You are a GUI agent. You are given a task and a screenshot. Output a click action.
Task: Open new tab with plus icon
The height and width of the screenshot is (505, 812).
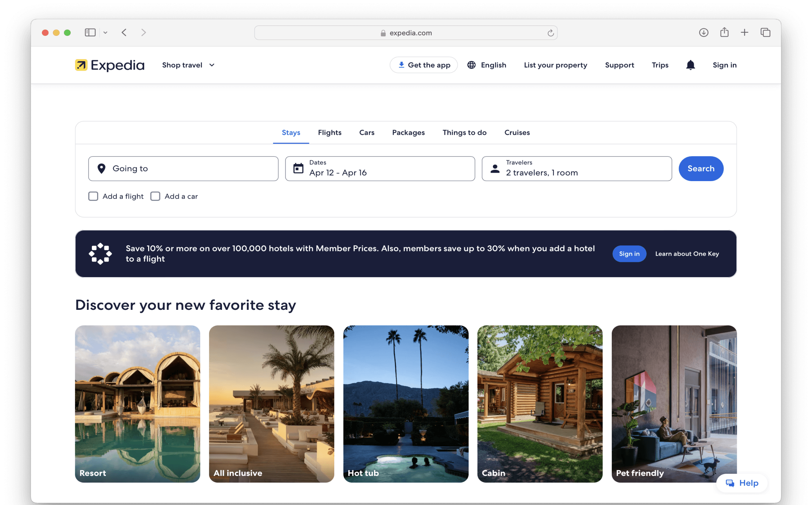pyautogui.click(x=744, y=33)
